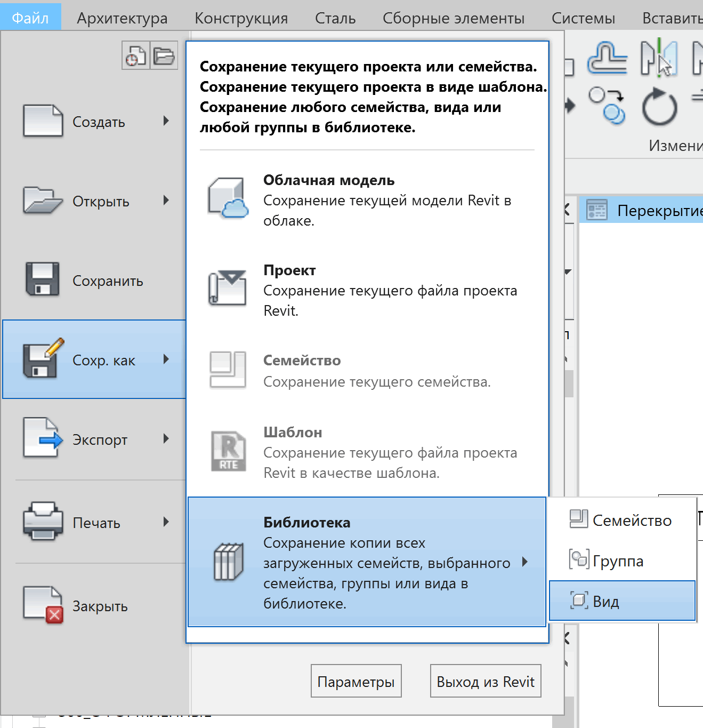Go to the Конструкция ribbon tab
Screen dimensions: 703x728
(x=241, y=18)
